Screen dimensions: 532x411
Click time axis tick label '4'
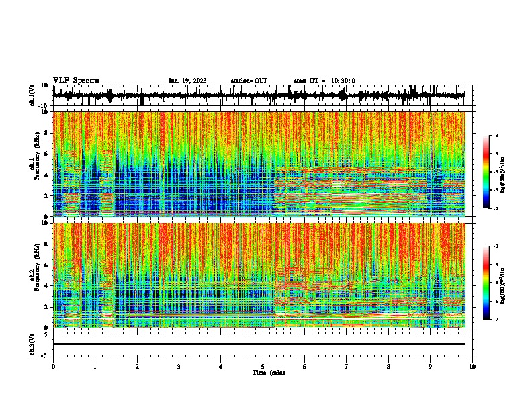[x=221, y=367]
